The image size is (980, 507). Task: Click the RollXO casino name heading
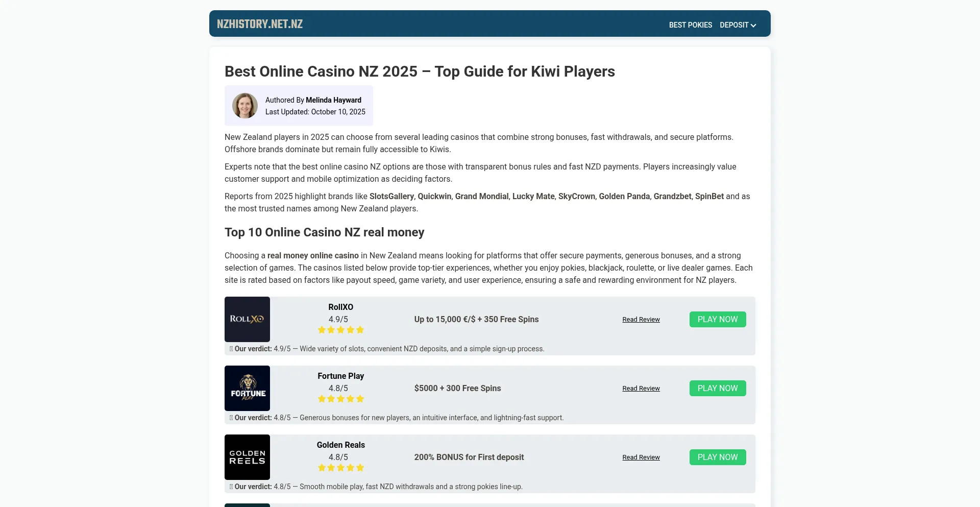coord(340,307)
